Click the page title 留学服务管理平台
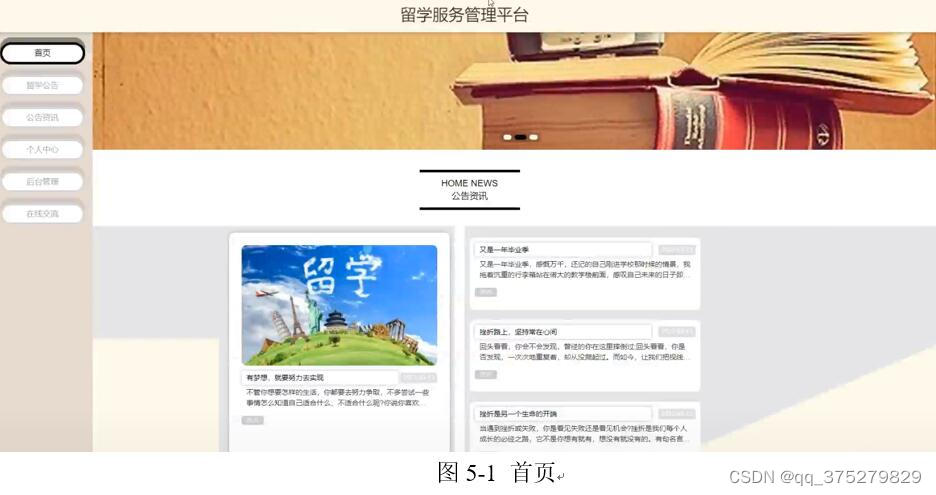 click(x=464, y=15)
